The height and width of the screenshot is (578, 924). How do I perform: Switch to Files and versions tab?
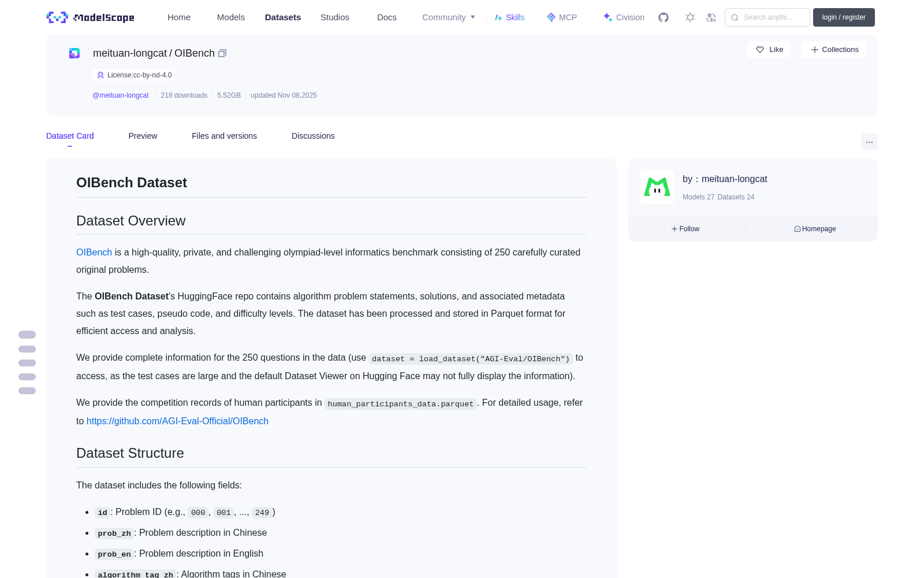point(224,136)
